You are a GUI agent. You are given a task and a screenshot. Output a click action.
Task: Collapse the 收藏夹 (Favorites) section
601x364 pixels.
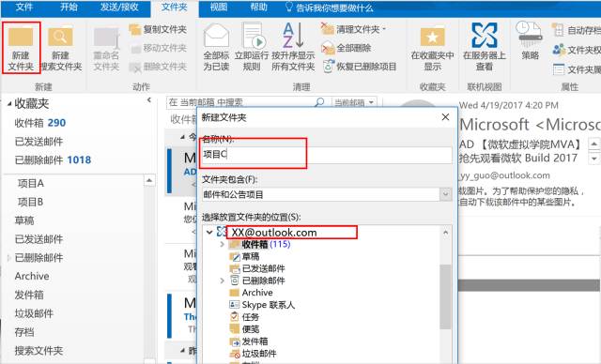9,104
